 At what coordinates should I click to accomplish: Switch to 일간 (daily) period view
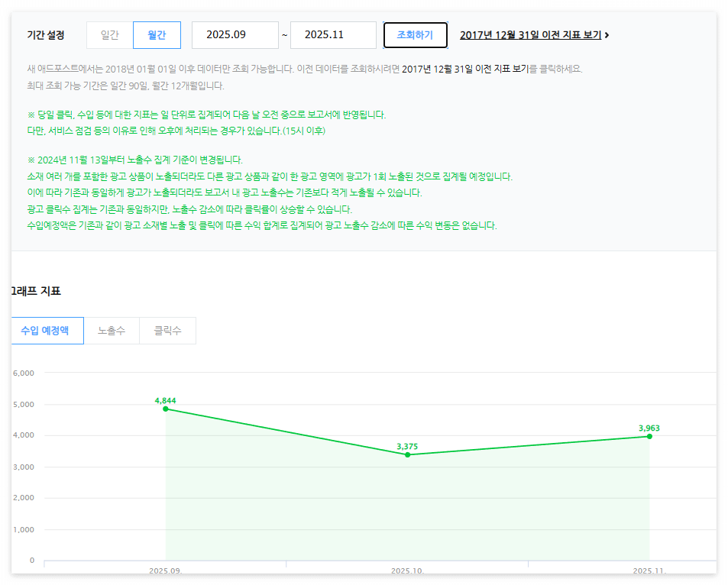coord(108,35)
